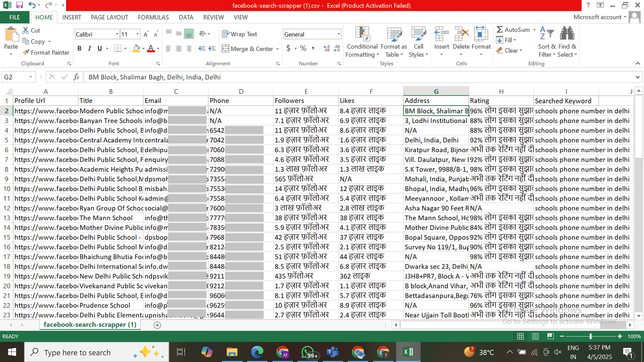Switch to the Page Layout tab

point(109,17)
